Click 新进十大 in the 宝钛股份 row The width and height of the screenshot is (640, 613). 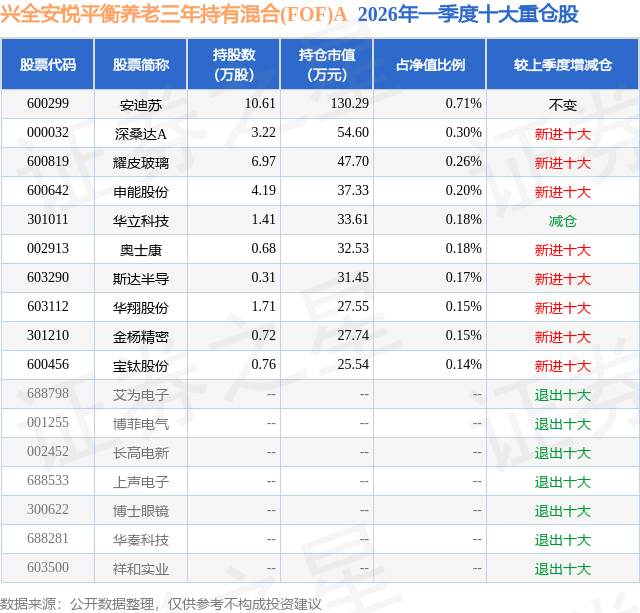pyautogui.click(x=563, y=366)
